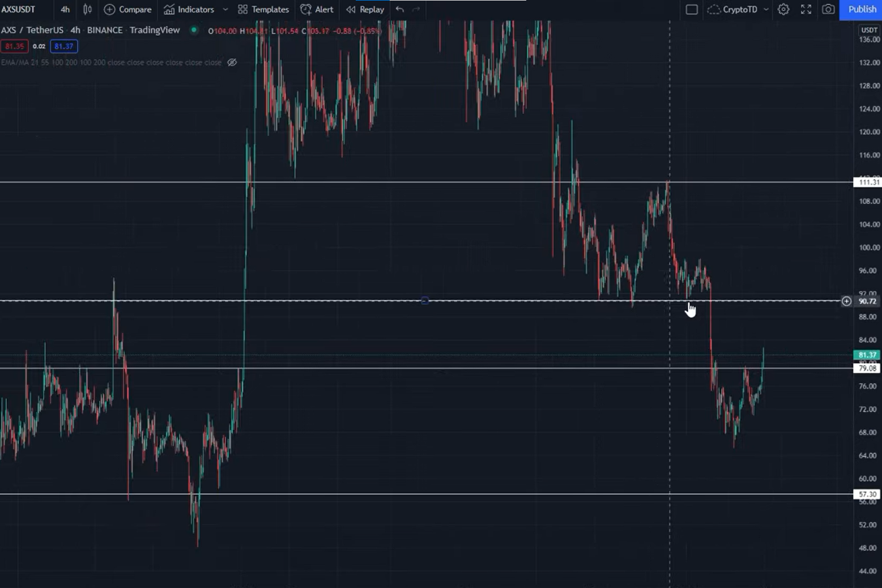This screenshot has height=588, width=882.
Task: Select the chart layout square icon
Action: point(692,10)
